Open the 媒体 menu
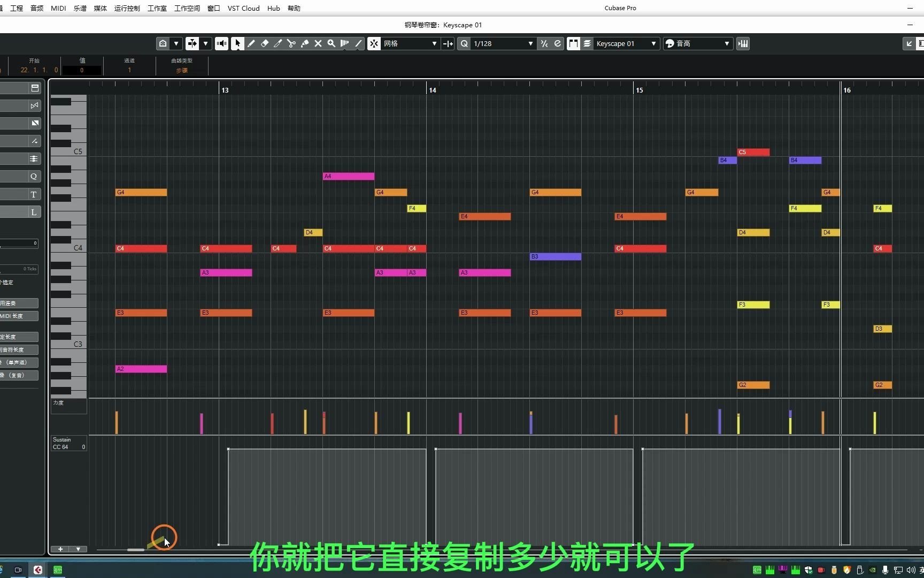 click(100, 8)
